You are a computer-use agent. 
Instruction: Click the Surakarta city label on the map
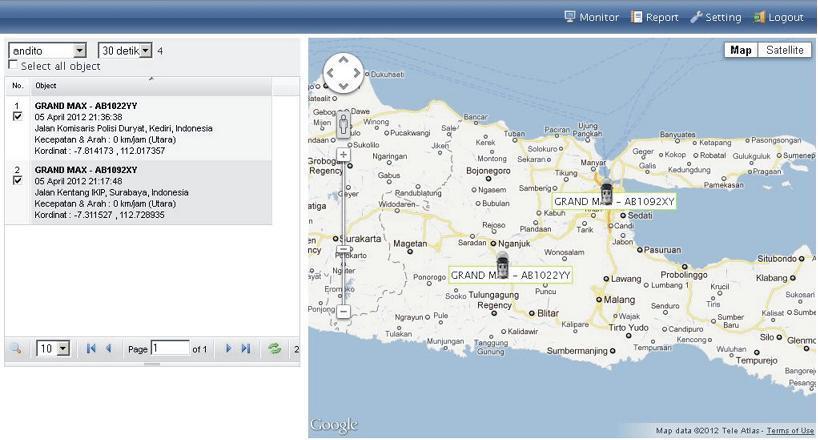[x=361, y=239]
